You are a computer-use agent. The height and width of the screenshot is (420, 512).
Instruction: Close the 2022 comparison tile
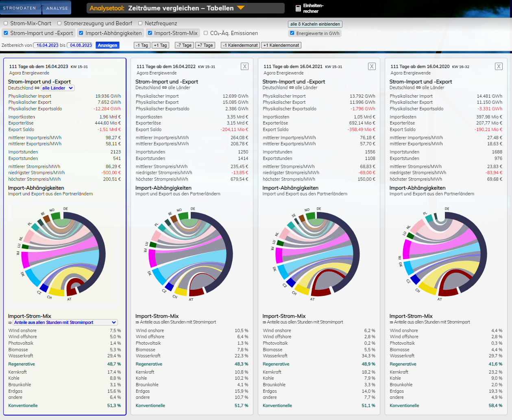click(x=244, y=66)
